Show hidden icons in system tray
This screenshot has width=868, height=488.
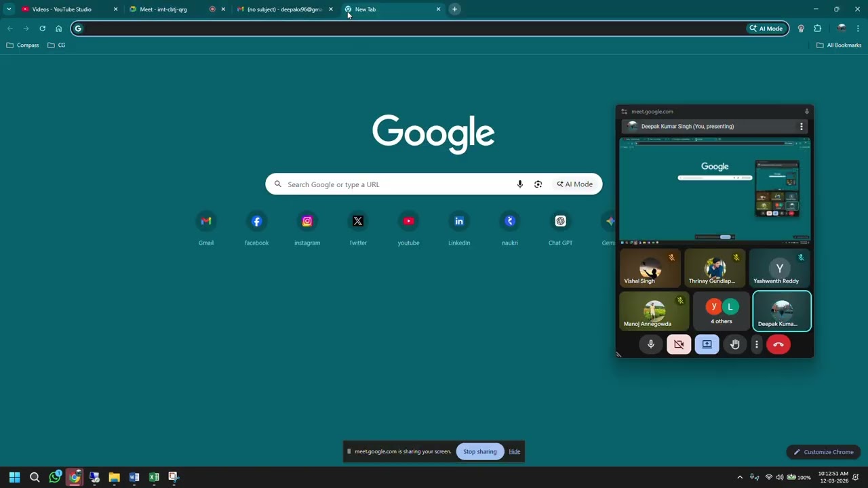click(x=740, y=477)
